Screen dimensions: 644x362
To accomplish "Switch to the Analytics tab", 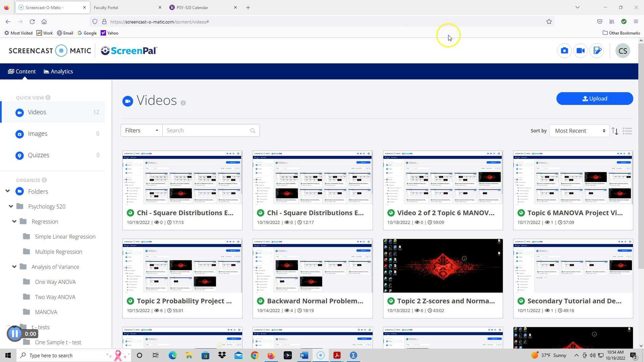I will click(58, 71).
